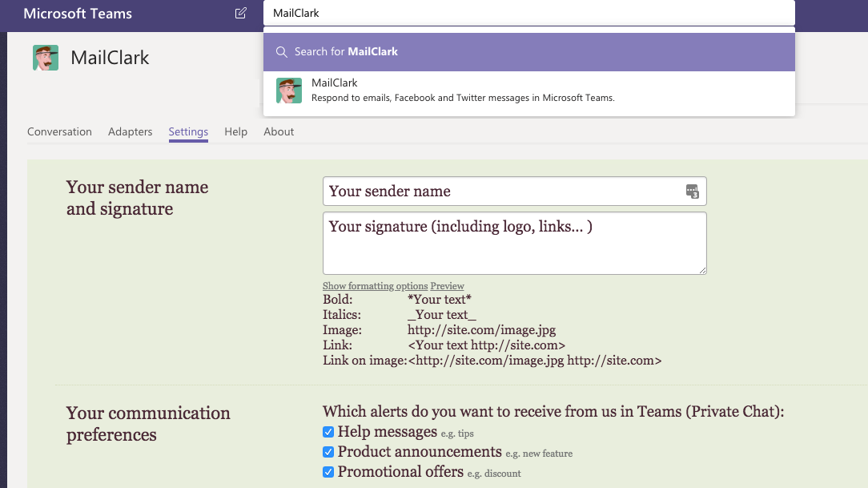Click the Microsoft Teams title
Screen dimensions: 868x488
pos(78,14)
